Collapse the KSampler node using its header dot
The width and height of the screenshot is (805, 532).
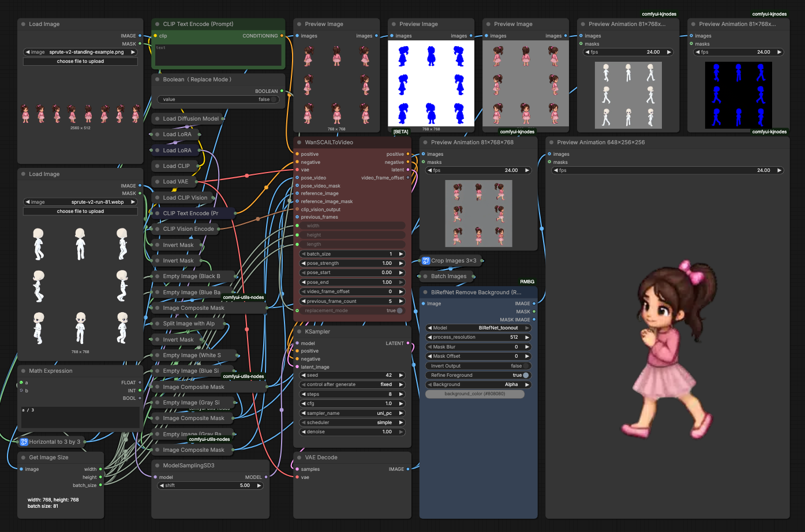tap(299, 332)
